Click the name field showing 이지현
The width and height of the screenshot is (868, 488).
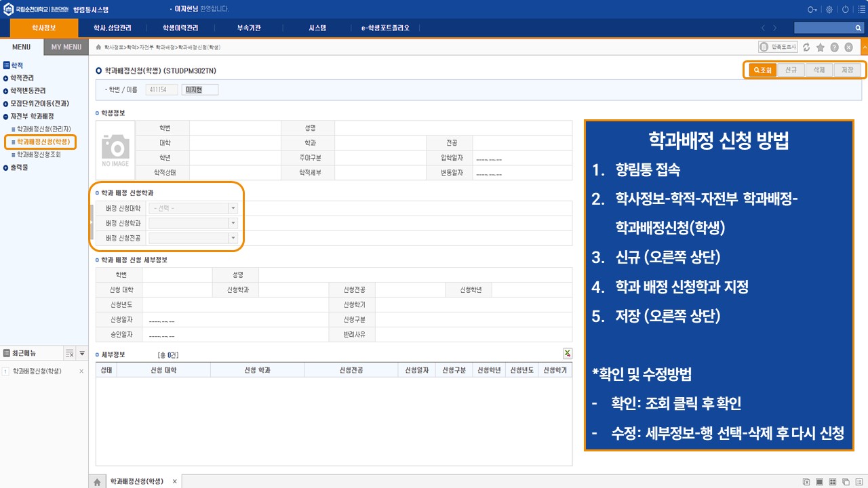(200, 89)
